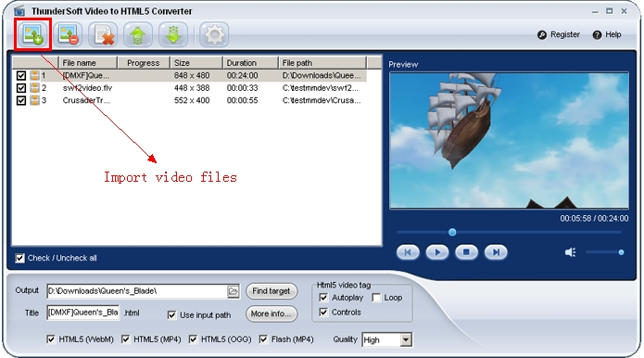Stop the preview playback
The height and width of the screenshot is (358, 644).
pos(467,252)
